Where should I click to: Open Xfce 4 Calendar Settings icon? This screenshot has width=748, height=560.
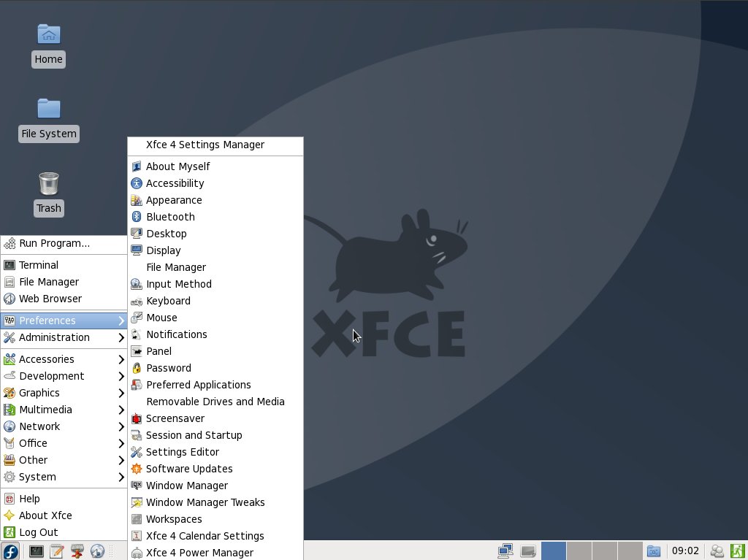137,536
